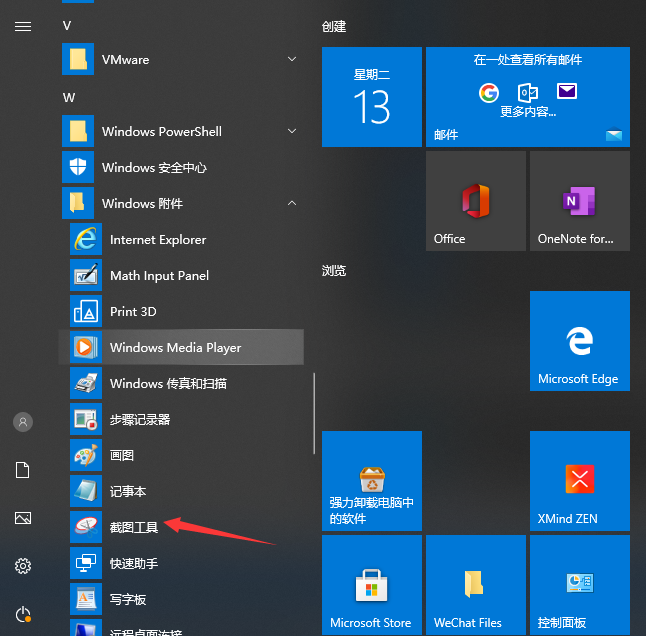Click the Microsoft Edge tile

[579, 341]
